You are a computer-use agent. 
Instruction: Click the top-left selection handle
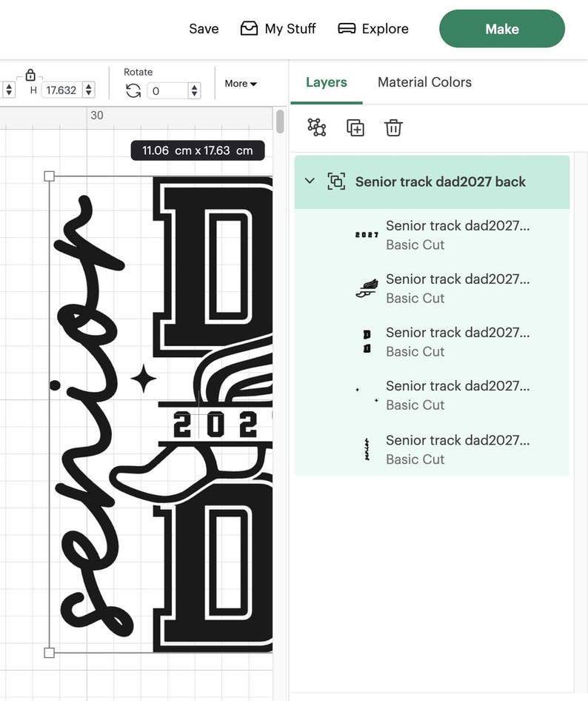pos(50,176)
